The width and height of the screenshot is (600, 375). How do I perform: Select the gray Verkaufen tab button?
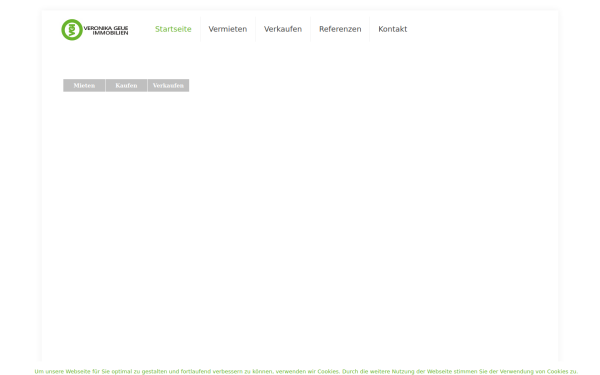(168, 85)
